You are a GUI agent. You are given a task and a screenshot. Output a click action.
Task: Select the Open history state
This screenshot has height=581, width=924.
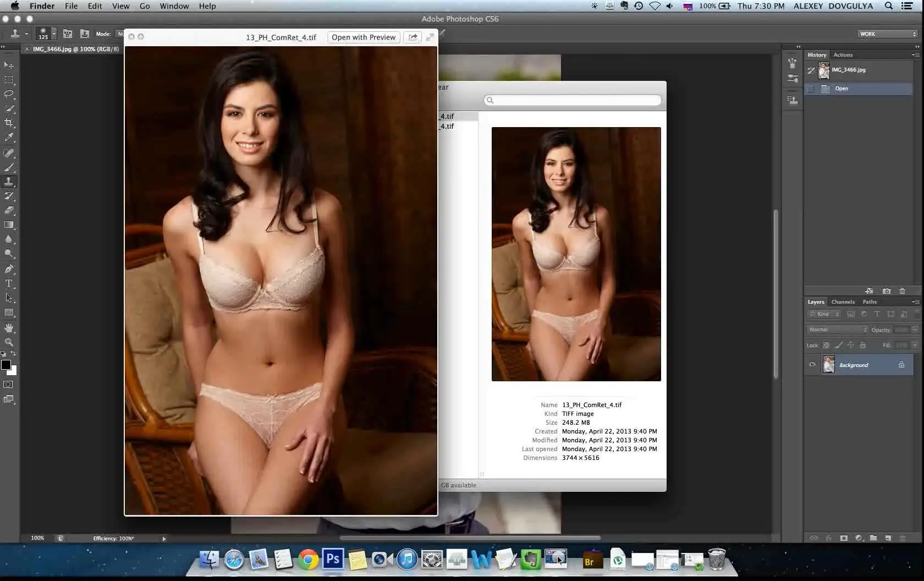click(858, 89)
